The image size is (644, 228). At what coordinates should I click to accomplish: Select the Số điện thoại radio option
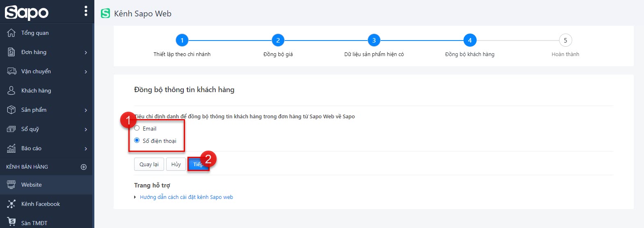pos(137,140)
